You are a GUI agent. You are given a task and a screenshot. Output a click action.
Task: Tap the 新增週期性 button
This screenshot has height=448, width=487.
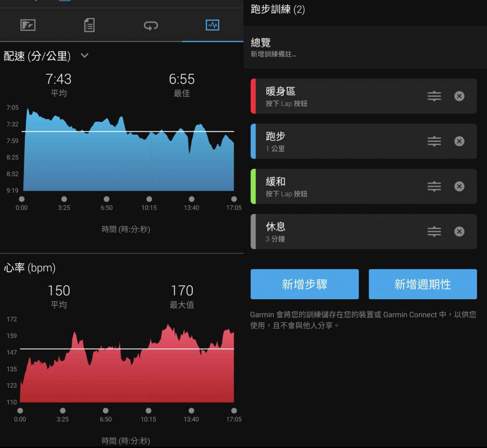coord(423,284)
